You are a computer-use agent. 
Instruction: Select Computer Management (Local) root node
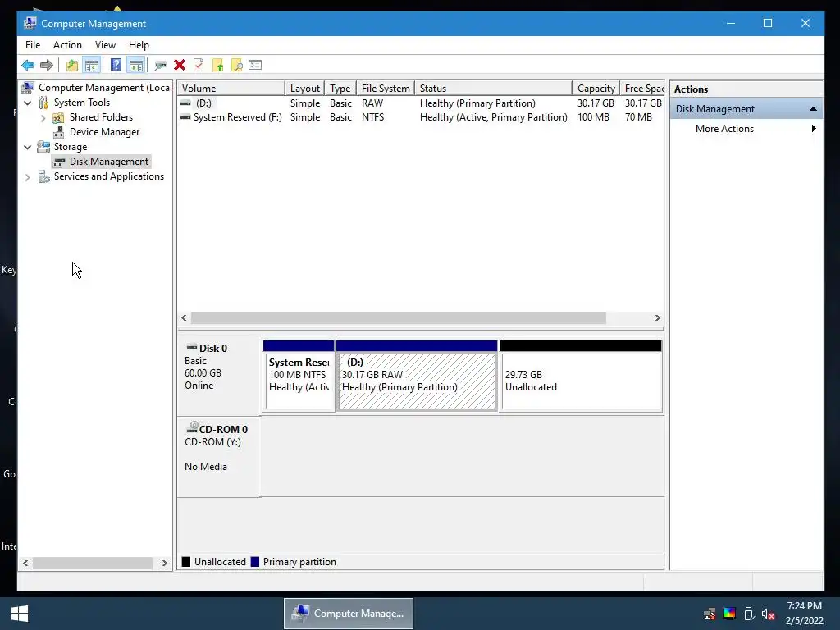[105, 87]
